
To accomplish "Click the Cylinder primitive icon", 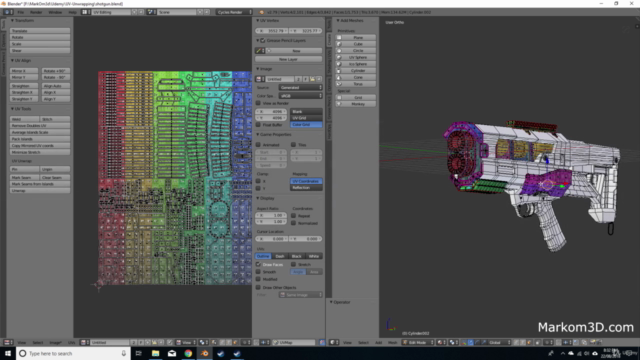I will [x=339, y=71].
